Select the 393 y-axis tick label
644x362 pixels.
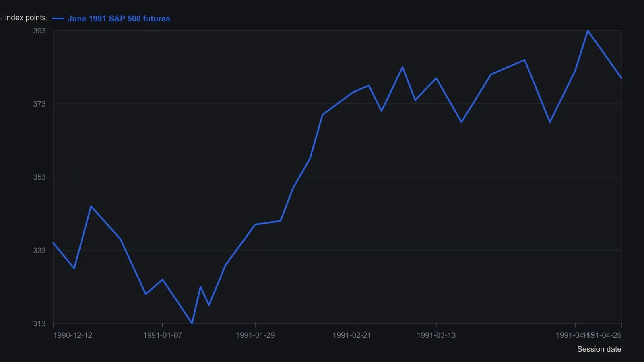tap(39, 31)
